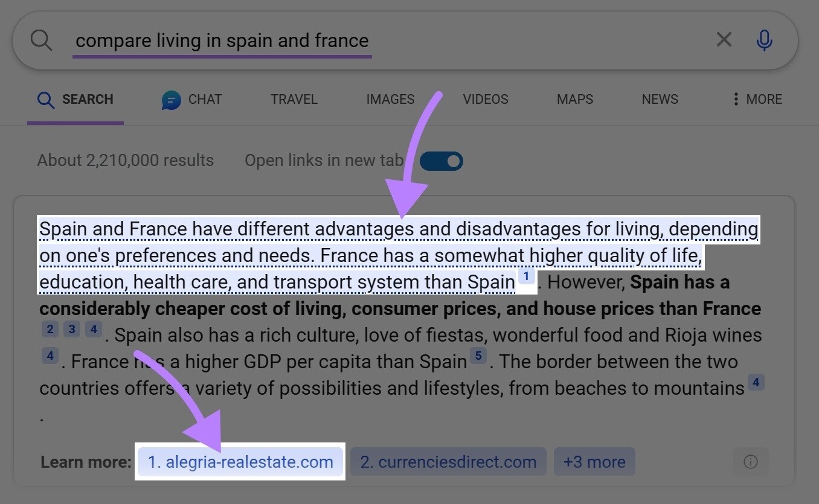
Task: Clear the search query using the X icon
Action: tap(723, 39)
